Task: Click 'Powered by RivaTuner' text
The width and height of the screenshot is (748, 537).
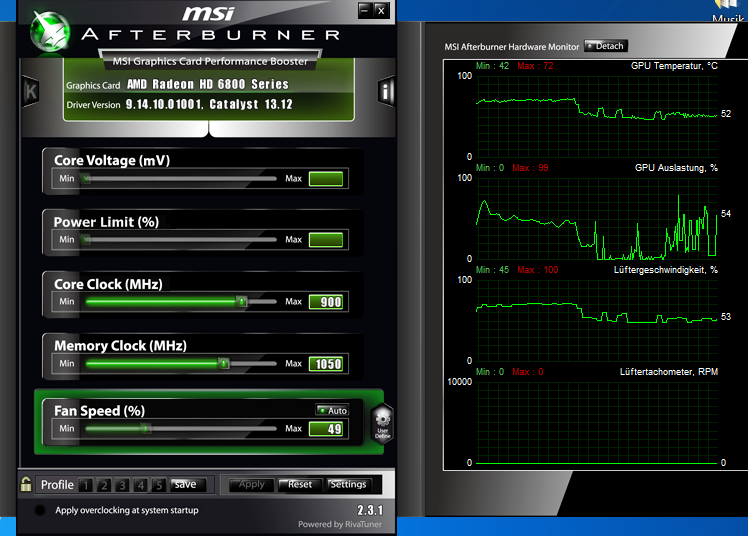Action: pos(340,524)
